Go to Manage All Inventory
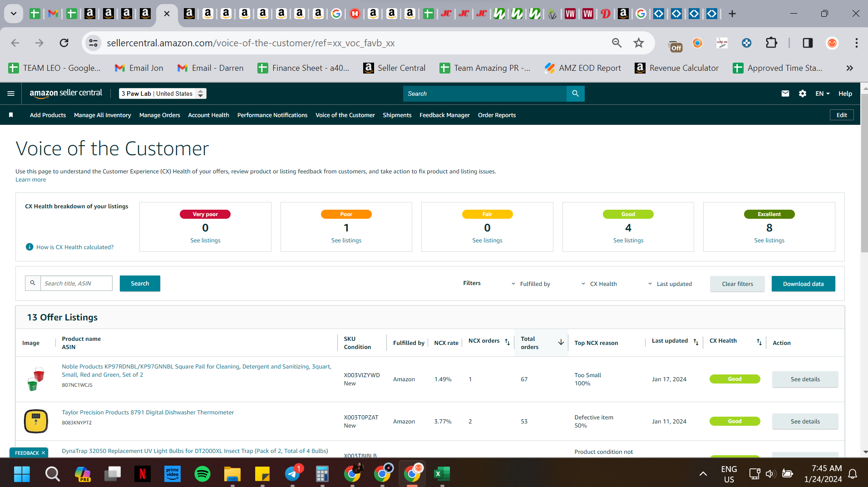 tap(103, 115)
